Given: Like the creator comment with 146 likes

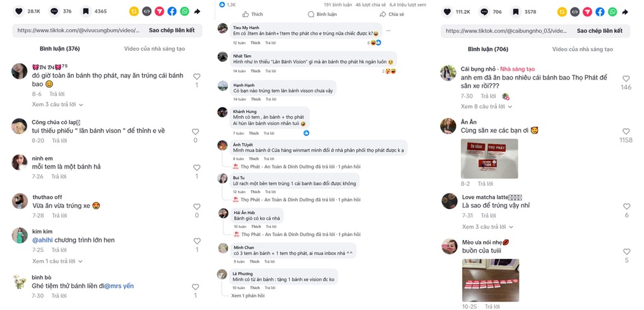Looking at the screenshot, I should click(626, 78).
